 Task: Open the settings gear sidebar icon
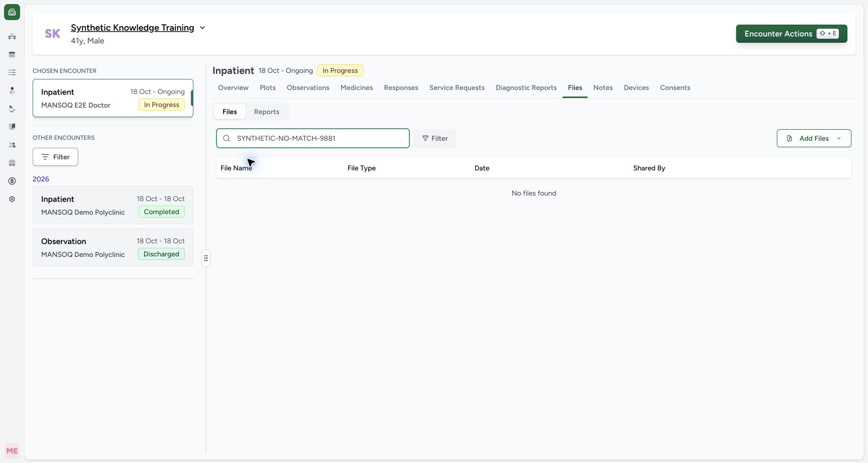pyautogui.click(x=12, y=199)
